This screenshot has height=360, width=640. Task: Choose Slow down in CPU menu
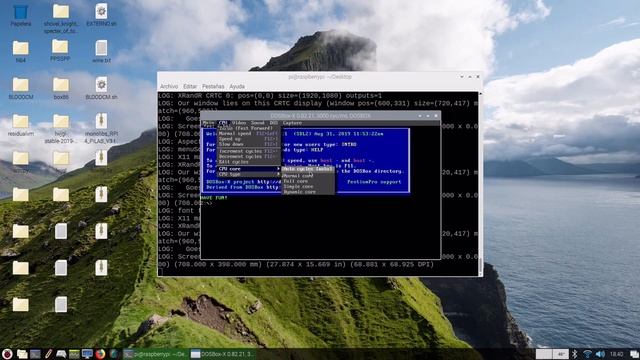(x=249, y=144)
